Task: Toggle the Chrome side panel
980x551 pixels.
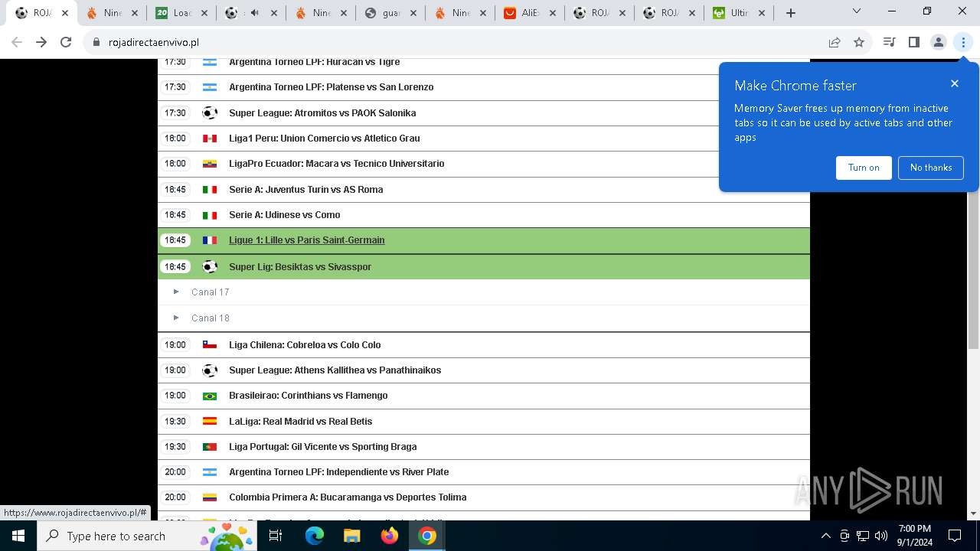Action: (913, 42)
